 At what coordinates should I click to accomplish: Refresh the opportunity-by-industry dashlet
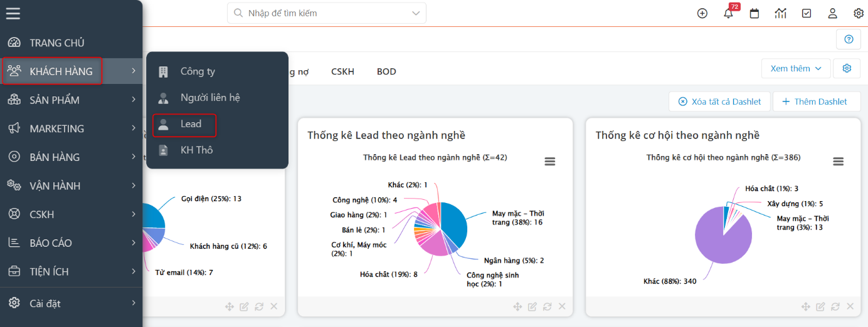coord(835,306)
